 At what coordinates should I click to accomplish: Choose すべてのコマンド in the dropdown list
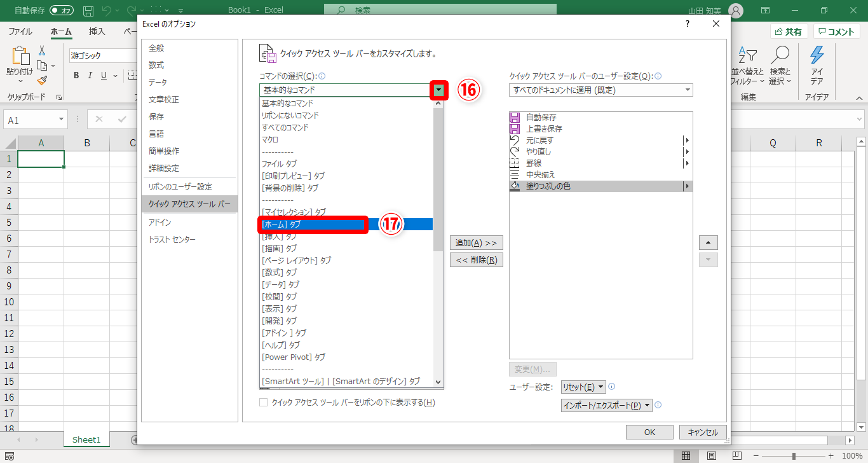(x=346, y=128)
